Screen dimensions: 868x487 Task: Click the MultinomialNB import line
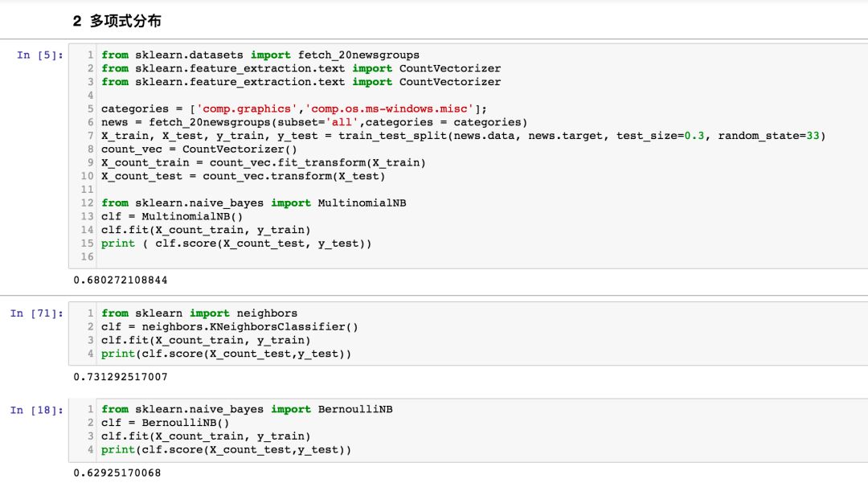[253, 203]
